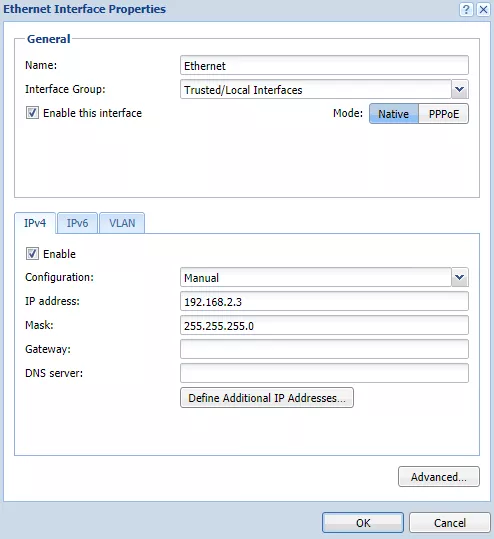Click the IP address field
Image resolution: width=494 pixels, height=539 pixels.
[x=324, y=301]
